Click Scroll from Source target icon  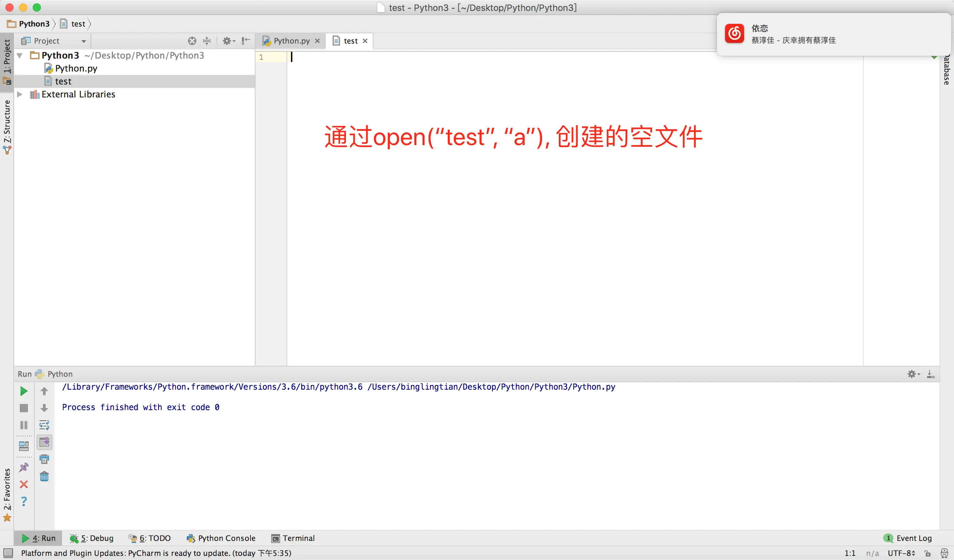point(192,41)
